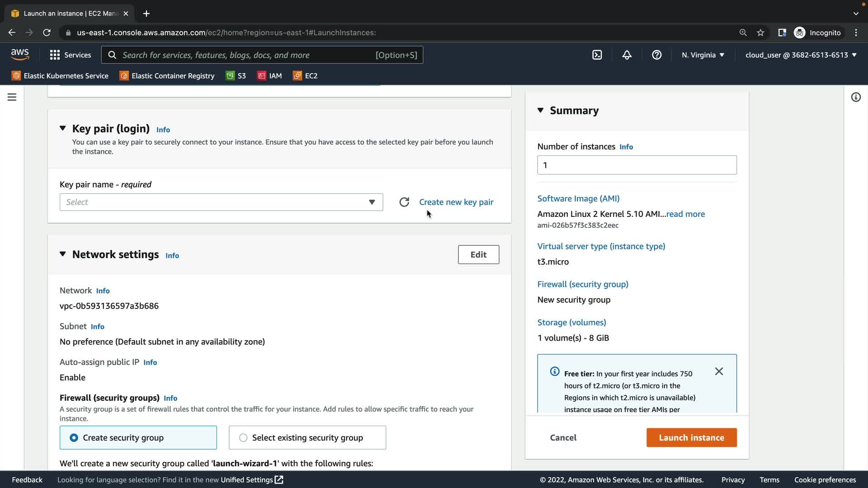This screenshot has height=488, width=868.
Task: Click Create new key pair link
Action: 456,202
